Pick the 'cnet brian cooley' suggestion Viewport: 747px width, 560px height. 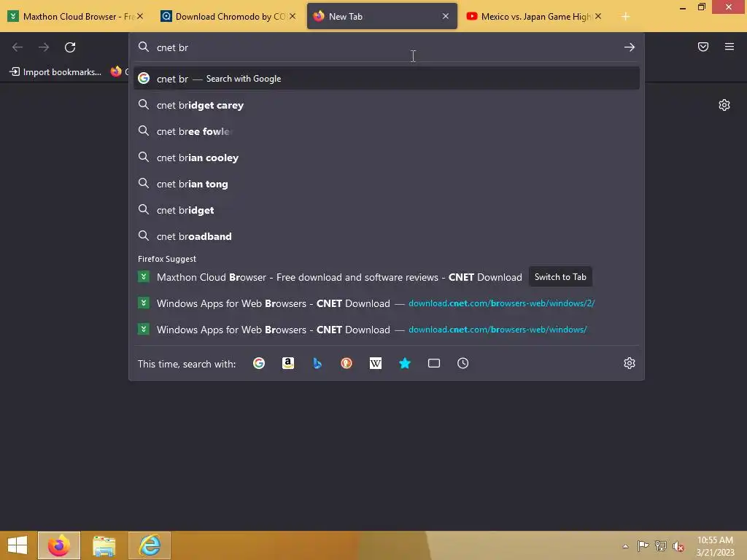coord(387,157)
